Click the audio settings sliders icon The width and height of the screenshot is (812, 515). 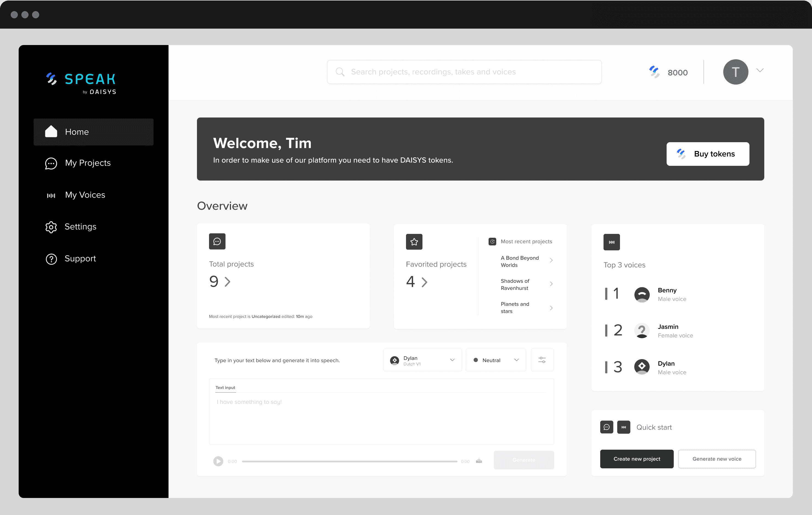tap(542, 360)
